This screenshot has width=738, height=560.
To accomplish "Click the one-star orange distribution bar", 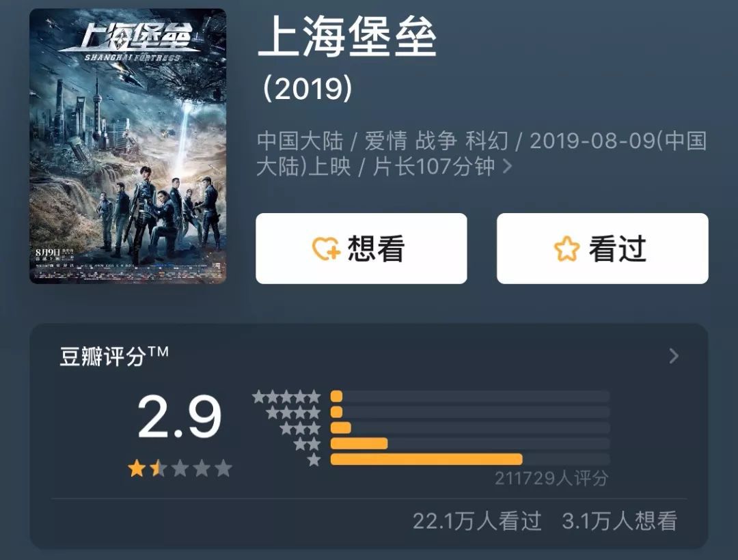I will point(426,460).
